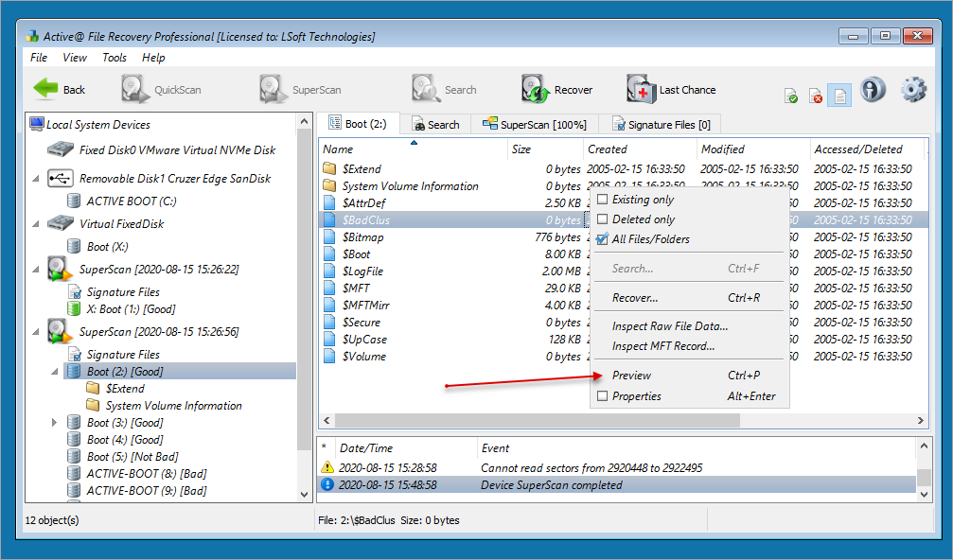Expand the Boot (3:) [Good] node

[55, 423]
